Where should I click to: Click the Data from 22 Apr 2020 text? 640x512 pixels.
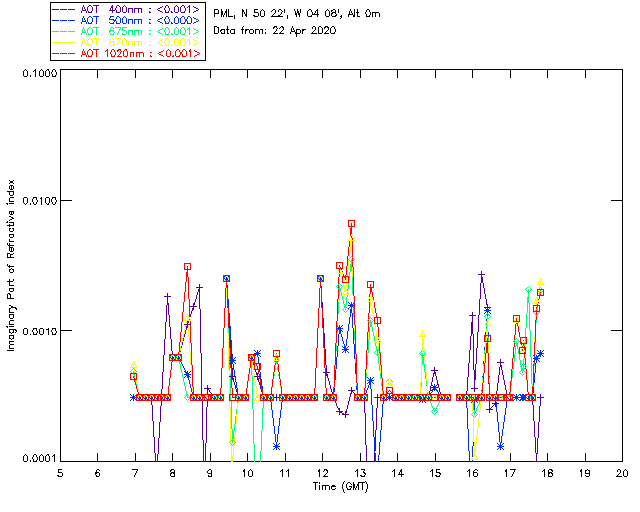click(275, 31)
